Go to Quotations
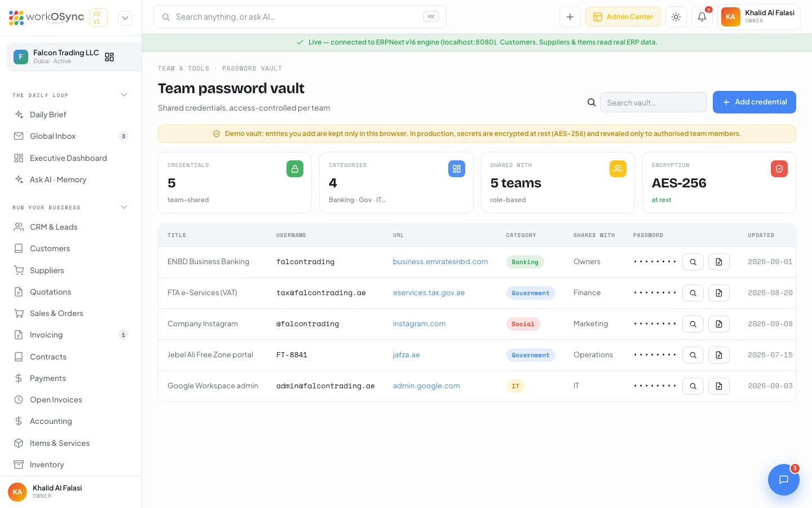Viewport: 812px width, 508px height. tap(71, 292)
